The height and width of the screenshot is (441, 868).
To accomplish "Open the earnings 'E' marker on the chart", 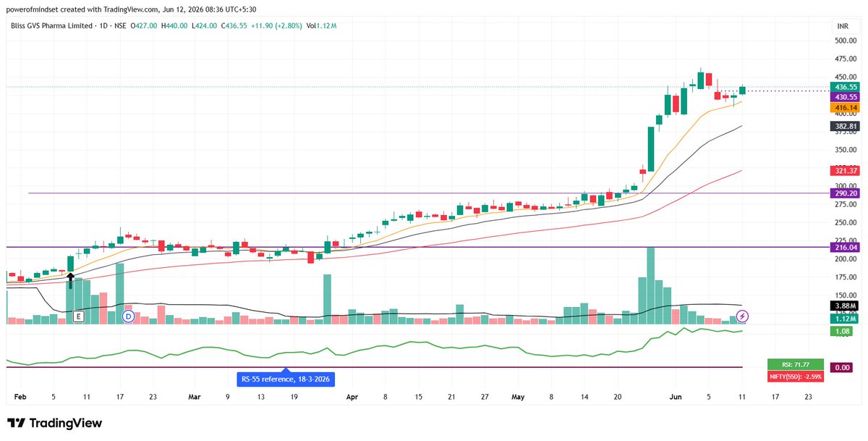I will [x=78, y=316].
